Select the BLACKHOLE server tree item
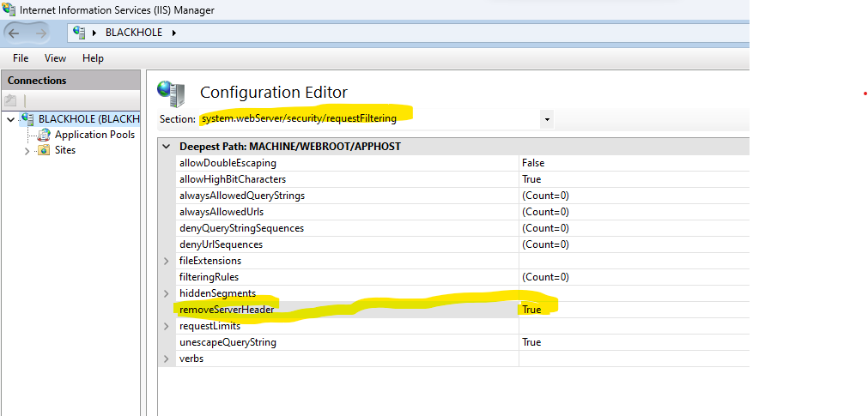This screenshot has height=416, width=868. point(88,119)
